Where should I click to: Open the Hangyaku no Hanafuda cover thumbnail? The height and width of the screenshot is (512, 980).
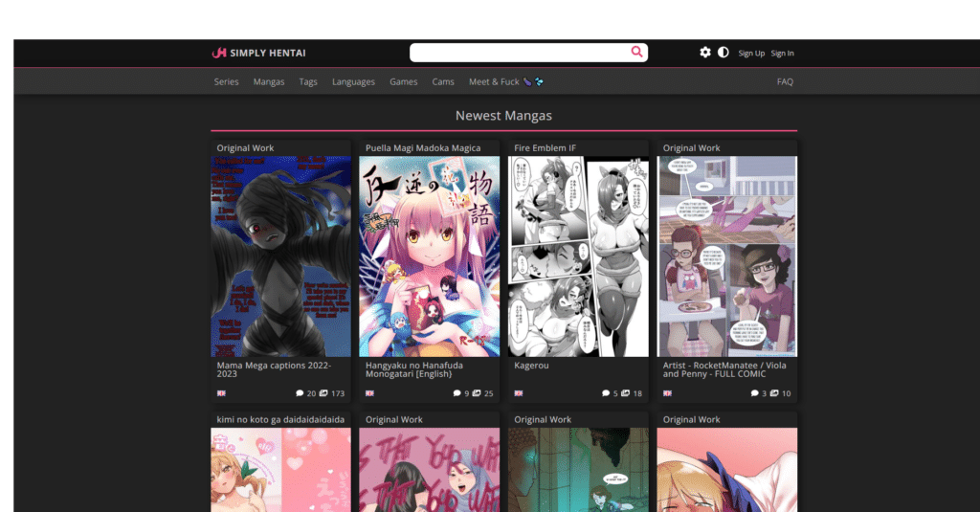(x=430, y=256)
